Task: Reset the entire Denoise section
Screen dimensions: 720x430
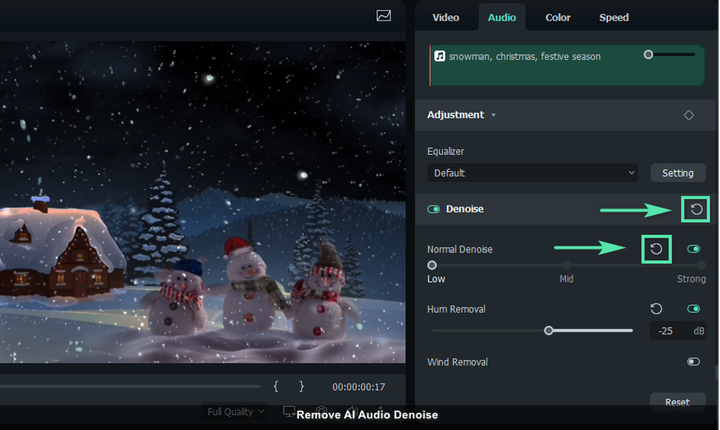Action: [x=697, y=209]
